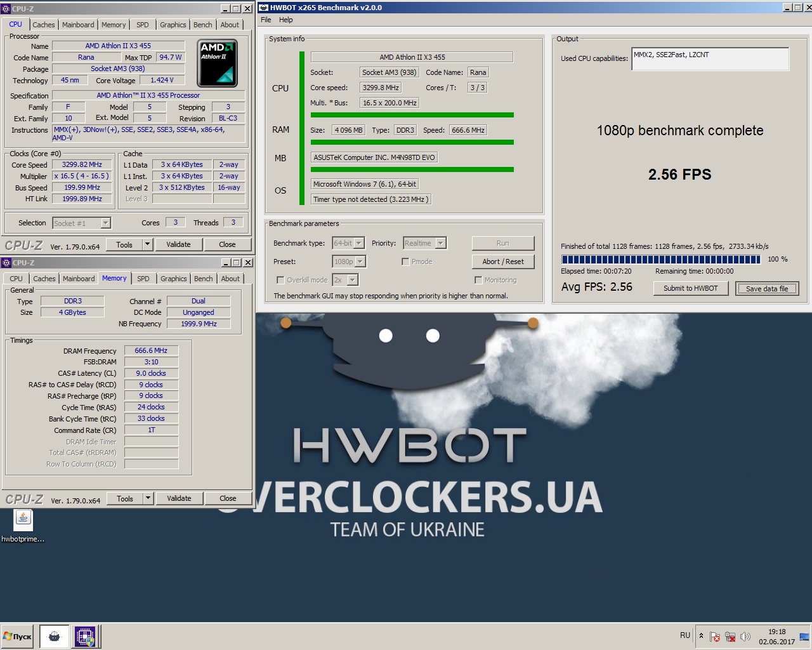Click the Used CPU capabilities text box

point(710,59)
